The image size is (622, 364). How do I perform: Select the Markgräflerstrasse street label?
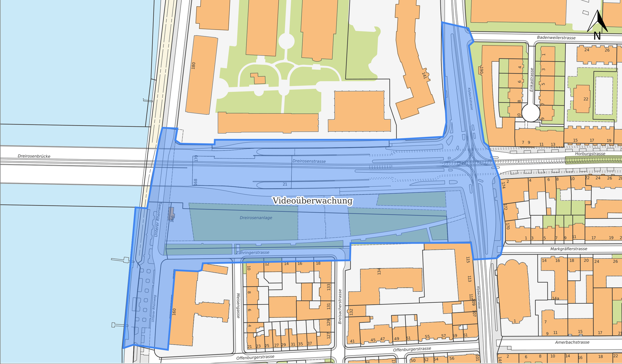pyautogui.click(x=569, y=249)
